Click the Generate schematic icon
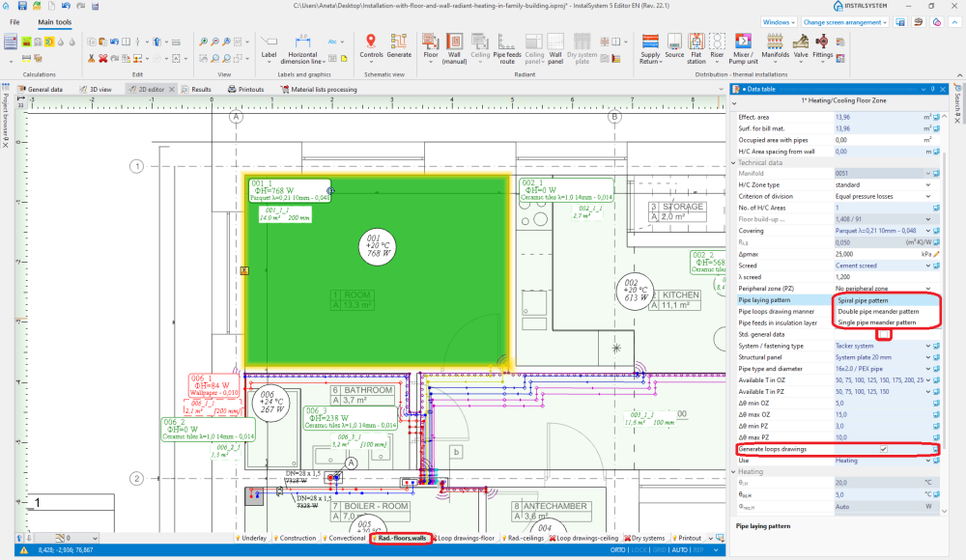This screenshot has height=560, width=966. click(x=399, y=46)
